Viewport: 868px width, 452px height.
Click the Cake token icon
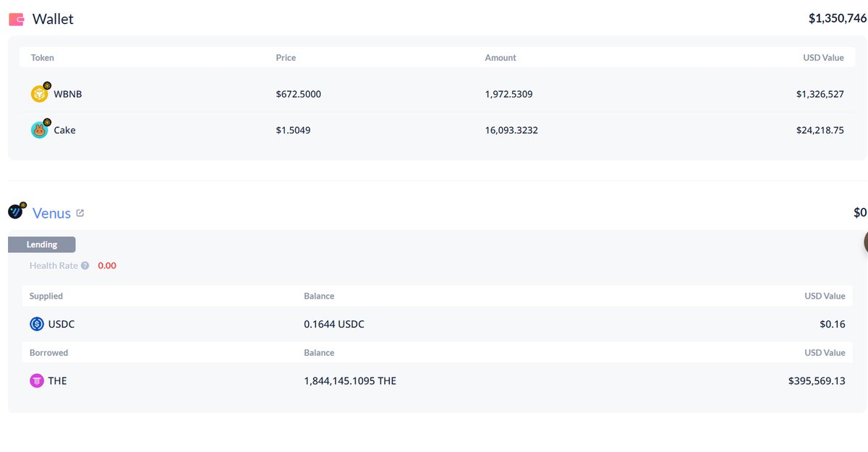coord(39,130)
